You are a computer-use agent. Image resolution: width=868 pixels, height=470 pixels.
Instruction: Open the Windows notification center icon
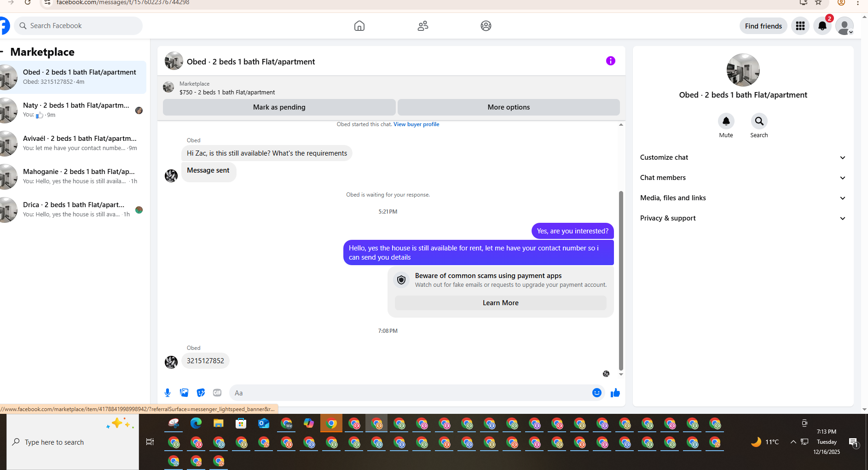pos(854,442)
